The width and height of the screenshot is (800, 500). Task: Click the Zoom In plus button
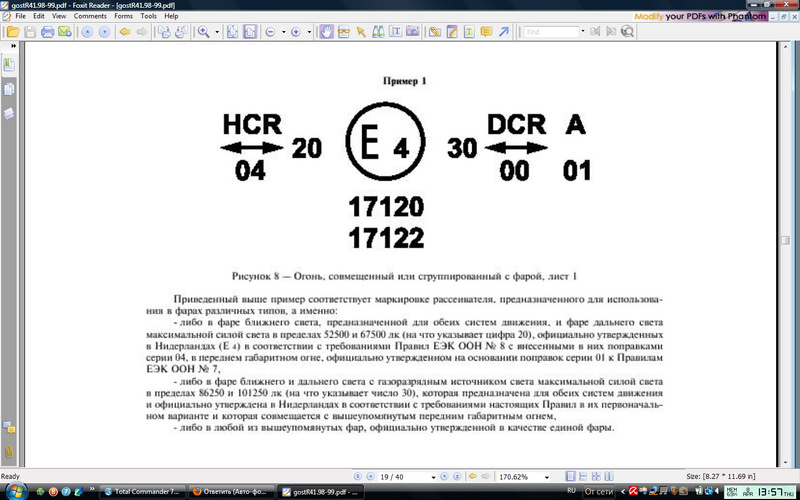pos(296,32)
